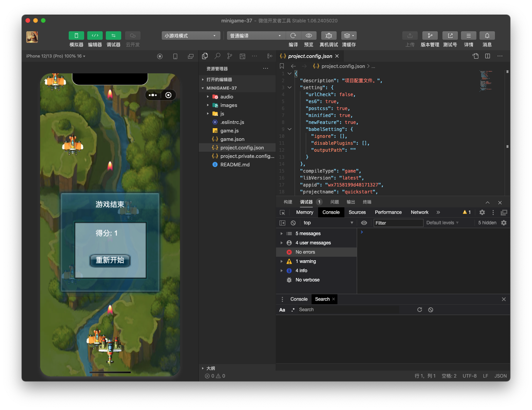This screenshot has height=410, width=532.
Task: Enable regex matching in Search panel
Action: [x=293, y=309]
